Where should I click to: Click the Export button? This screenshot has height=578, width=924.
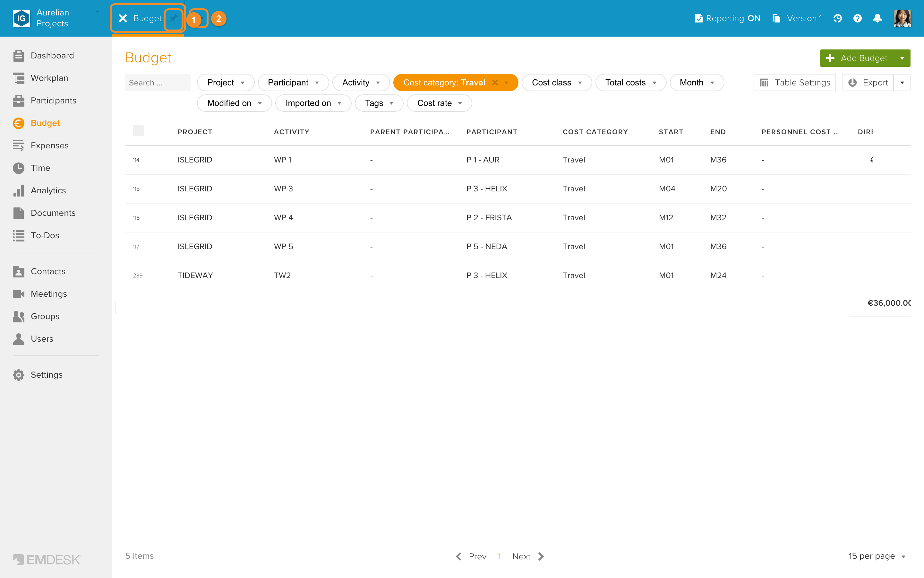tap(868, 83)
